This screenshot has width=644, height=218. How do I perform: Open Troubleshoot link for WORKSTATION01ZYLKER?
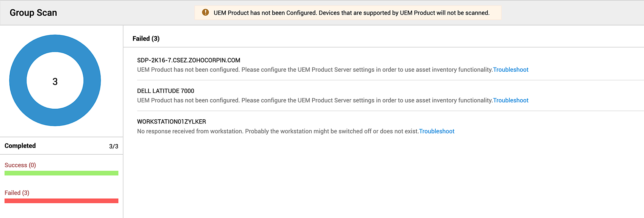point(436,131)
